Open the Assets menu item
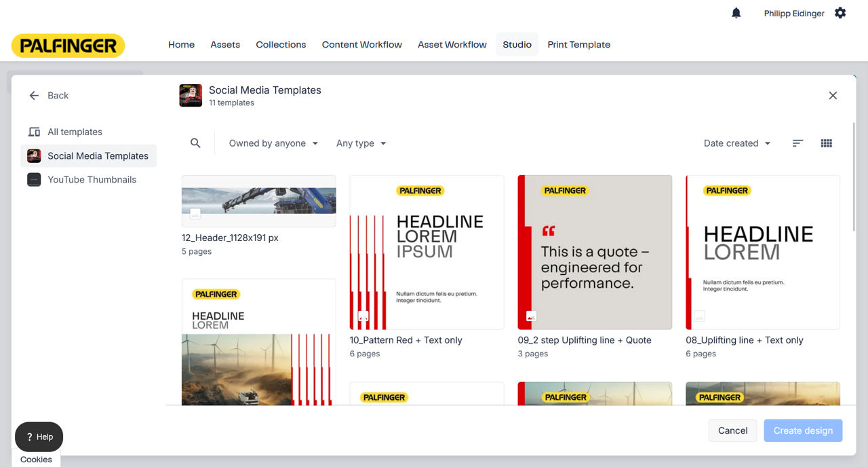This screenshot has width=868, height=467. tap(225, 45)
